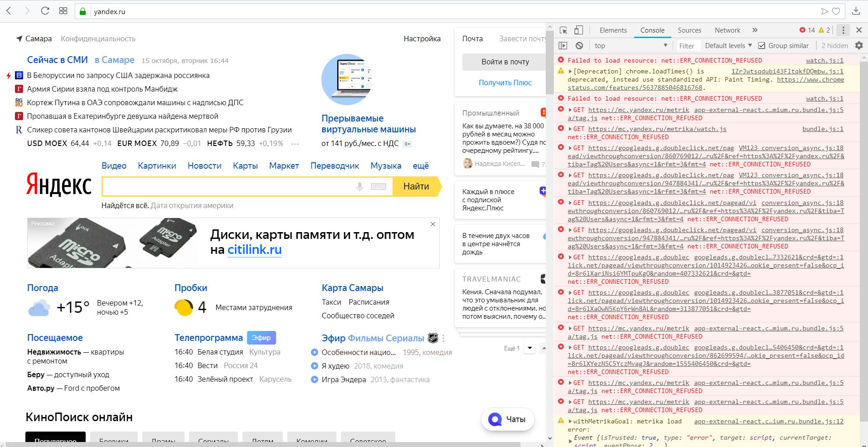Open the on-screen keyboard icon
This screenshot has width=868, height=447.
click(x=378, y=186)
